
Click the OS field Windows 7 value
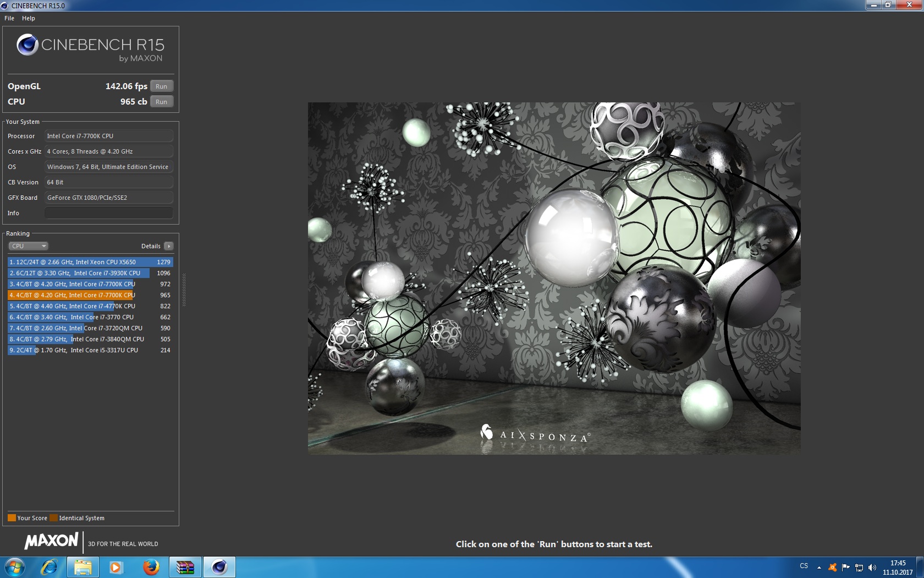click(x=109, y=167)
